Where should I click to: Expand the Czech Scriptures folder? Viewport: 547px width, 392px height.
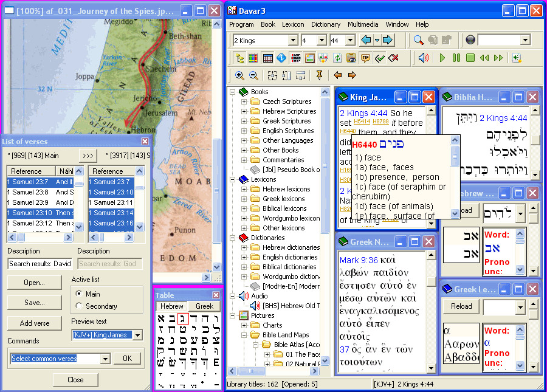[x=244, y=101]
